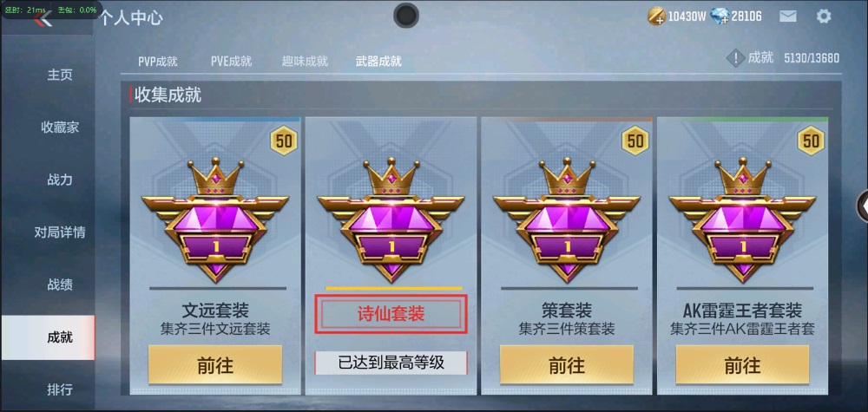Open the mail envelope icon

pyautogui.click(x=788, y=16)
